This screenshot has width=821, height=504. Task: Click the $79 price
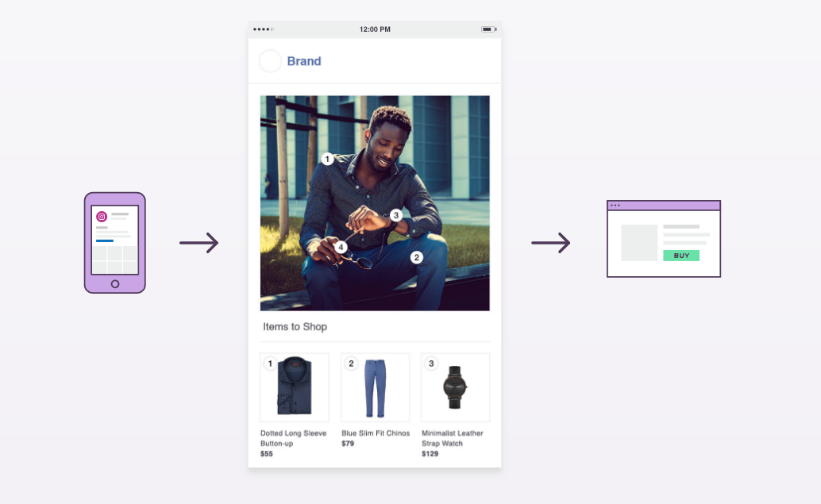[x=348, y=444]
